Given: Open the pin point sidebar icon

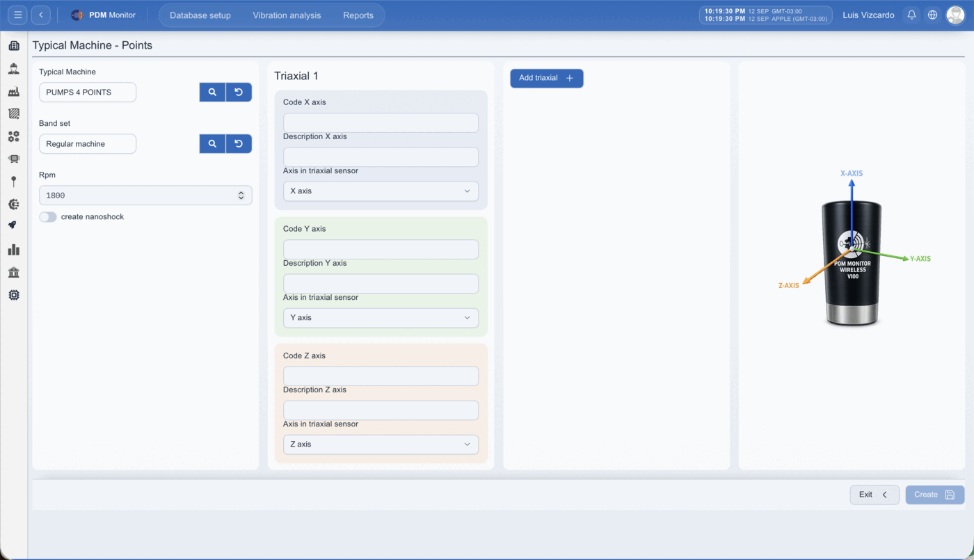Looking at the screenshot, I should pyautogui.click(x=13, y=182).
